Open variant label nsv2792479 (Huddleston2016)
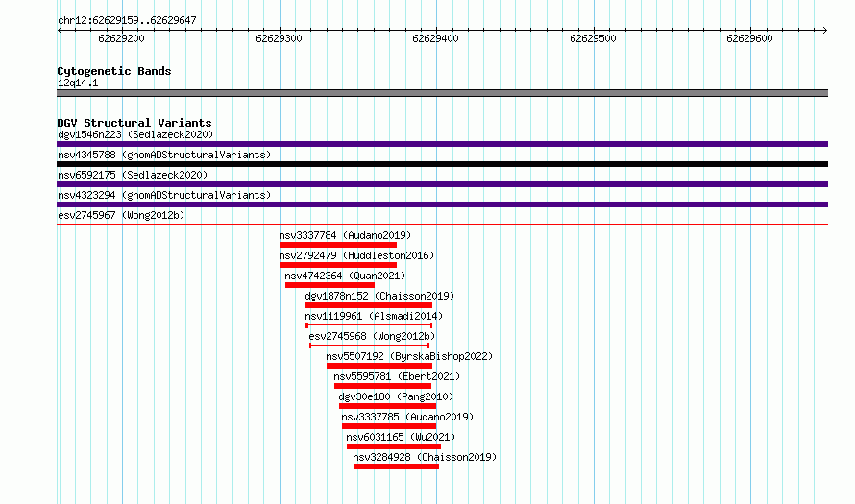 tap(356, 255)
